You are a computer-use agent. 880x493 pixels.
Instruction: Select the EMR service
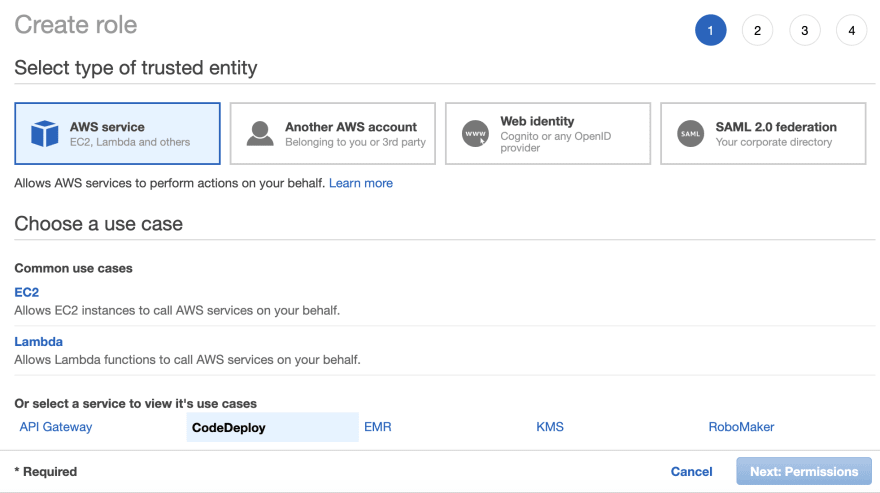point(378,427)
